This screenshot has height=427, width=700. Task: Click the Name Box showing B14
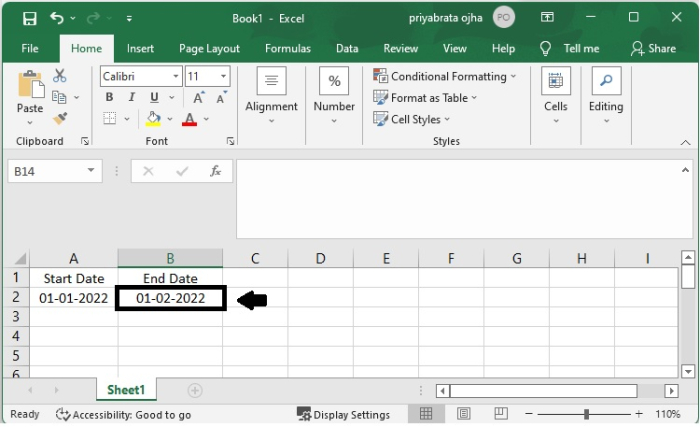tap(55, 171)
